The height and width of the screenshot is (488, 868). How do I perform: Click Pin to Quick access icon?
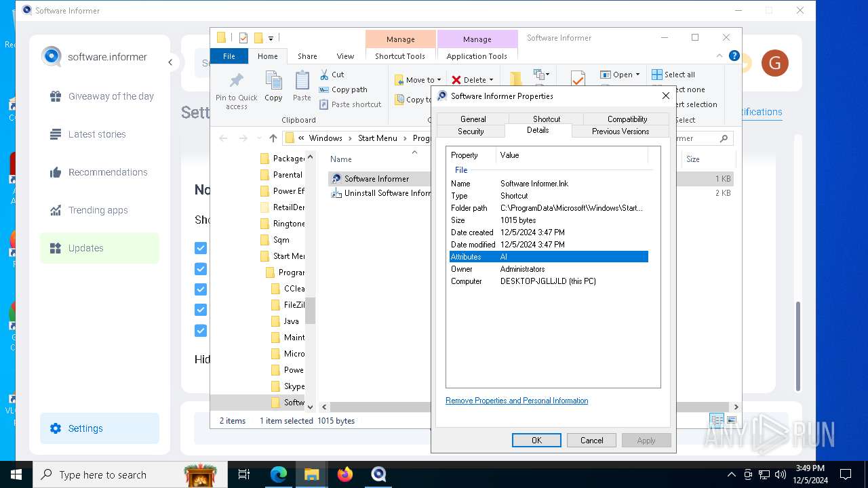(236, 90)
